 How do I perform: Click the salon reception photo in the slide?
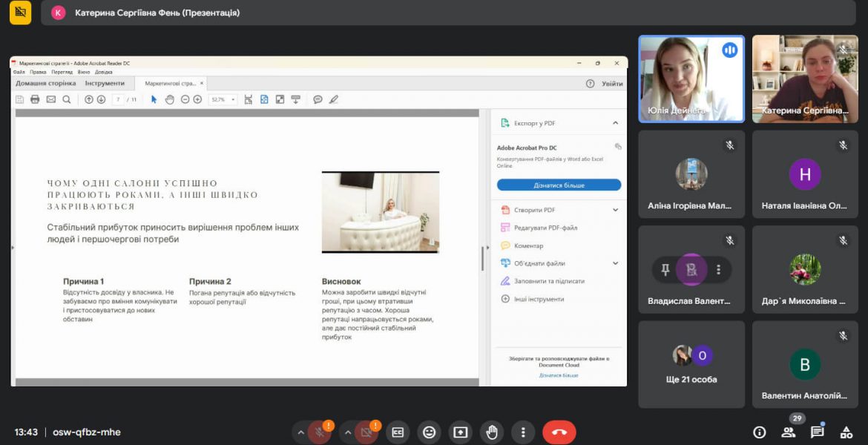(x=381, y=212)
